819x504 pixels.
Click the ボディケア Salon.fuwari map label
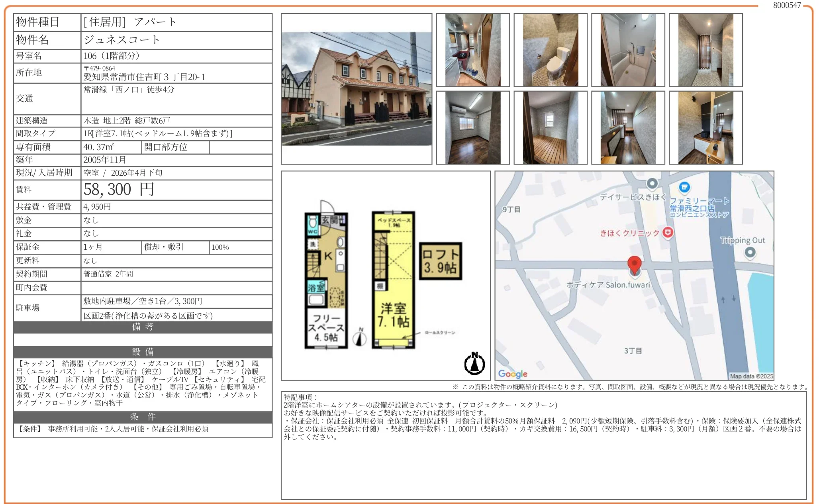click(x=608, y=285)
